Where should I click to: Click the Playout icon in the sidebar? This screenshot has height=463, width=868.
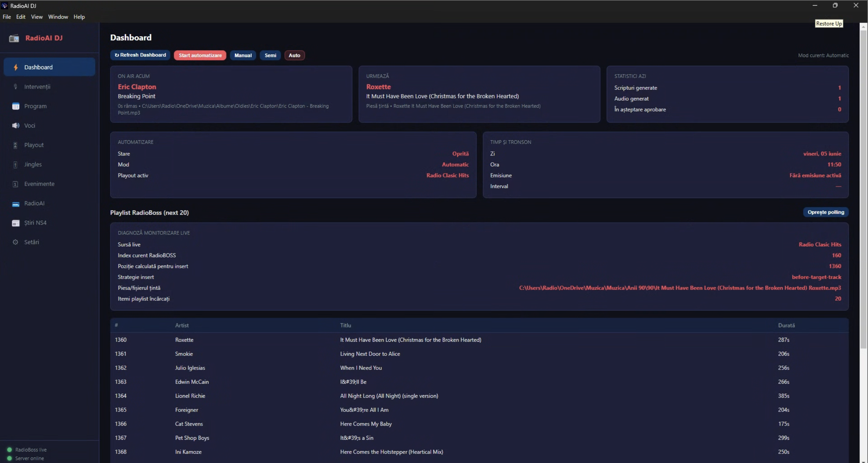pyautogui.click(x=15, y=145)
